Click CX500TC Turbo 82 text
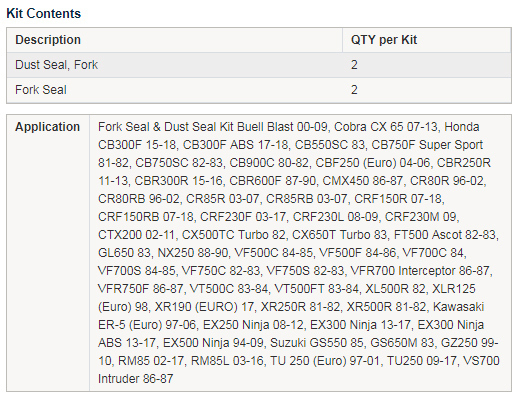520x401 pixels. pos(233,235)
